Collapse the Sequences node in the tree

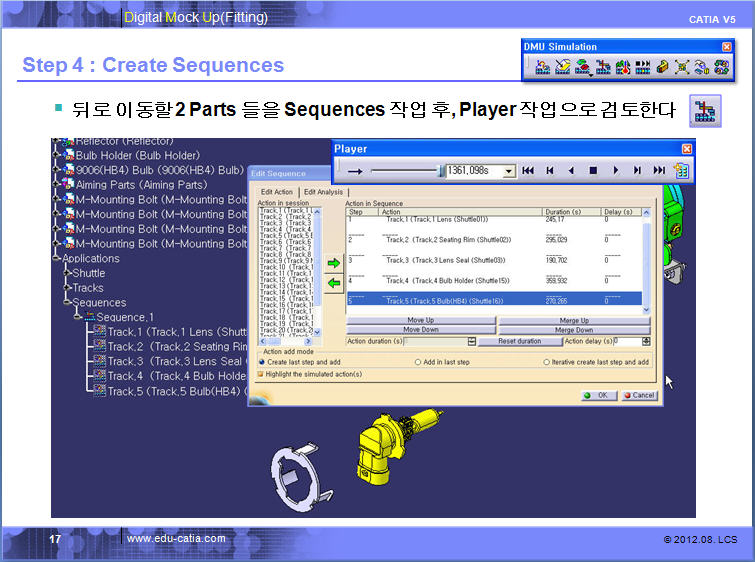(x=67, y=302)
